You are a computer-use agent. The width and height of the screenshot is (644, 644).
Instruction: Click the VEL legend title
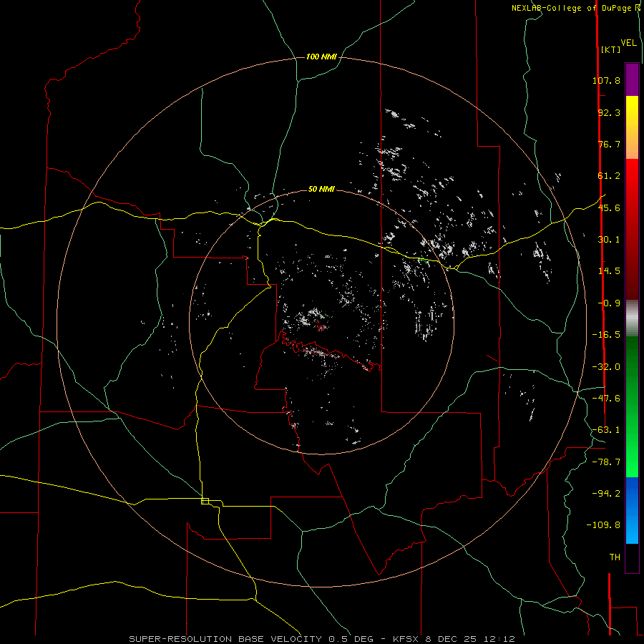coord(629,43)
